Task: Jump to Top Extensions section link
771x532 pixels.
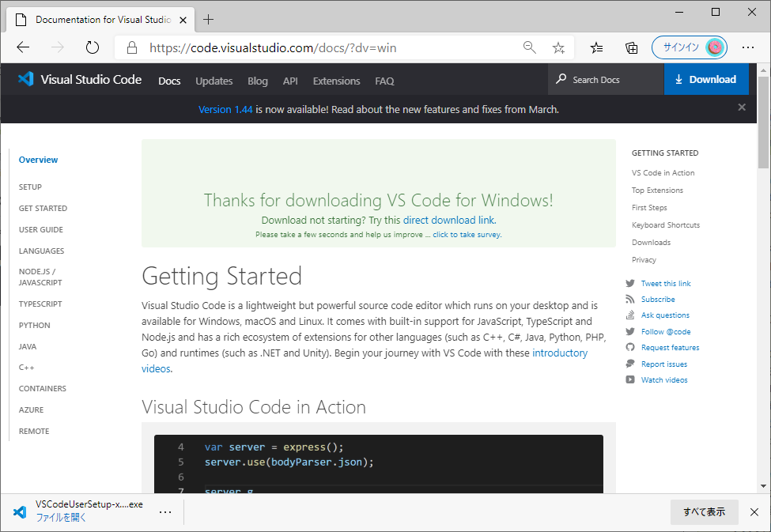Action: [657, 191]
